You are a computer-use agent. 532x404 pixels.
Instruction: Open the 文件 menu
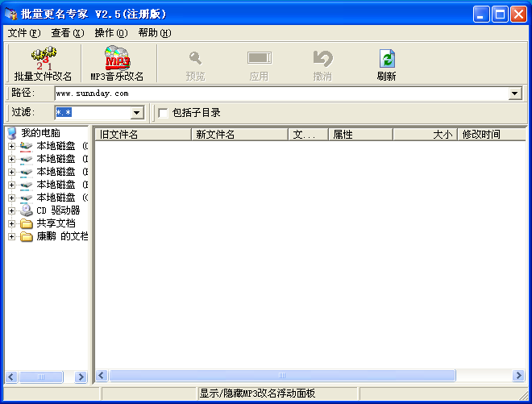point(23,33)
